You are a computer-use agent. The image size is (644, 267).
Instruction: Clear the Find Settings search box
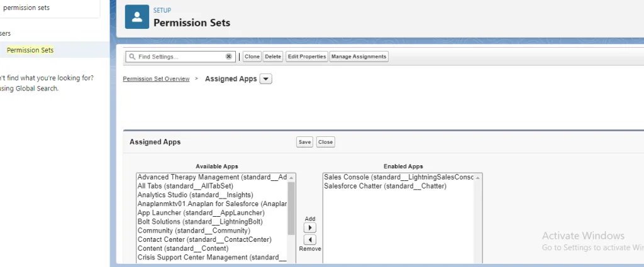point(229,57)
